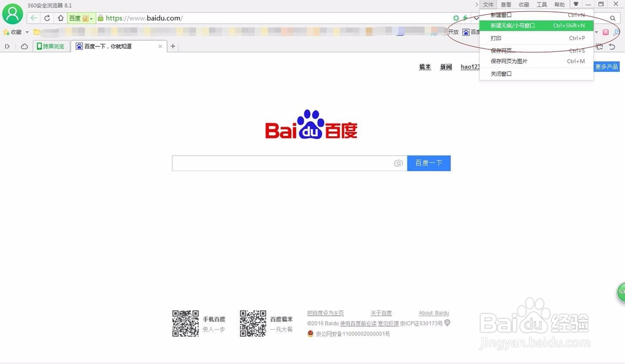Open the dropdown arrow next to 收藏
This screenshot has height=364, width=625.
(x=26, y=31)
